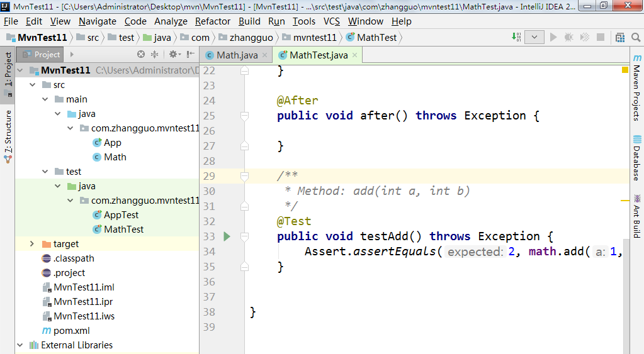Select the .classpath file
644x354 pixels.
[68, 258]
